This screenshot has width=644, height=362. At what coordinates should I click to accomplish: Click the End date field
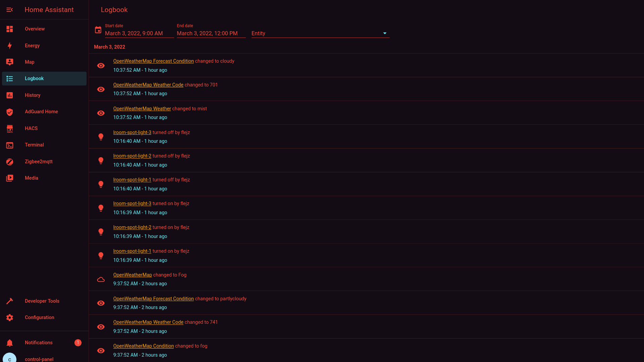coord(211,34)
